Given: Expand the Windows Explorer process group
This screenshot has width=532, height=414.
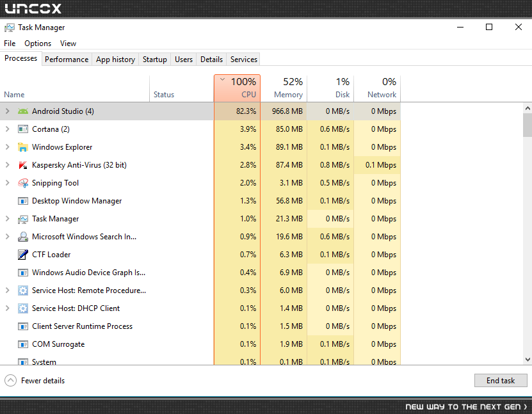Looking at the screenshot, I should tap(8, 147).
